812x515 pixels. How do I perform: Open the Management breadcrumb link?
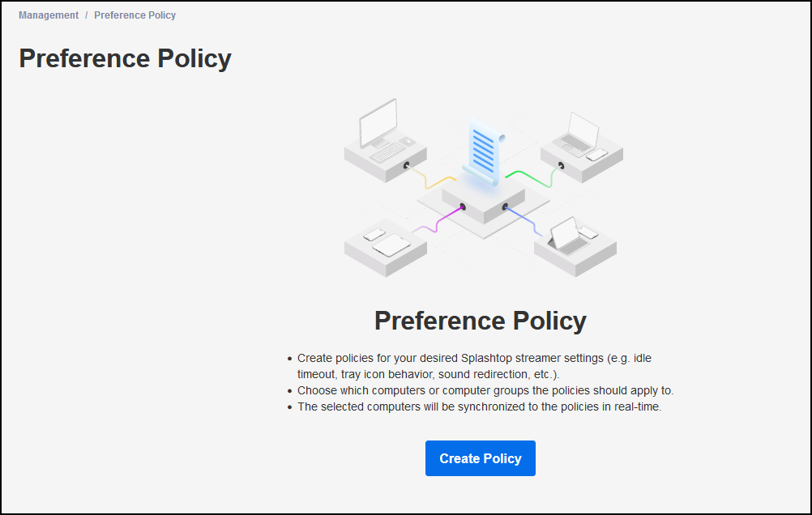pos(49,15)
